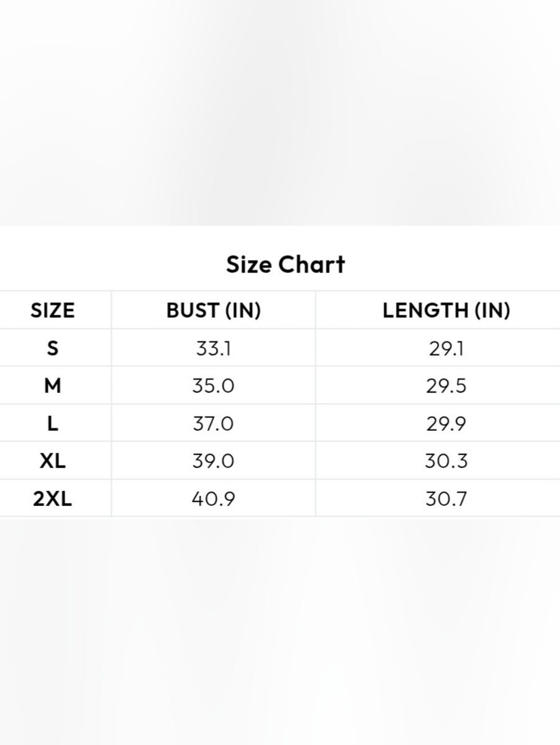Select the SIZE column header
This screenshot has width=560, height=745.
point(53,310)
